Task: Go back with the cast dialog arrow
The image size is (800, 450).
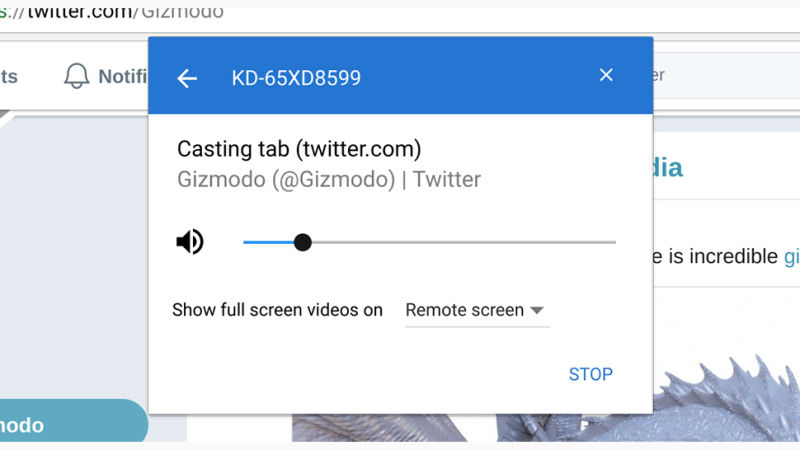Action: pyautogui.click(x=187, y=79)
